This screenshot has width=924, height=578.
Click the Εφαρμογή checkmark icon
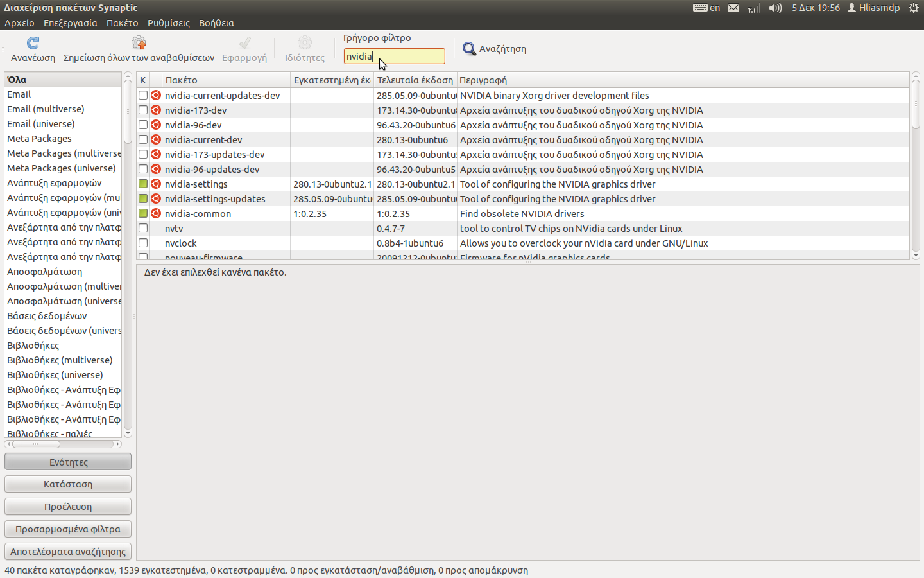[244, 43]
